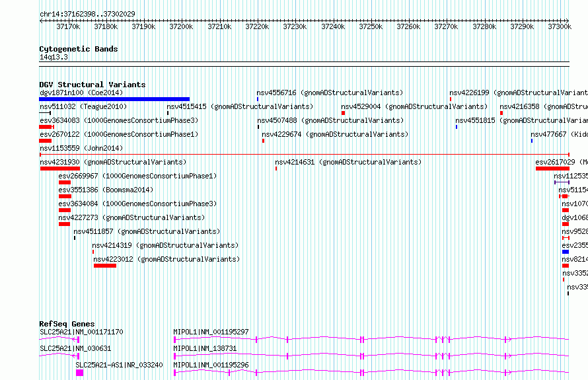Screen dimensions: 588x380
Task: Click the red bar under nsv4231930
Action: (60, 169)
